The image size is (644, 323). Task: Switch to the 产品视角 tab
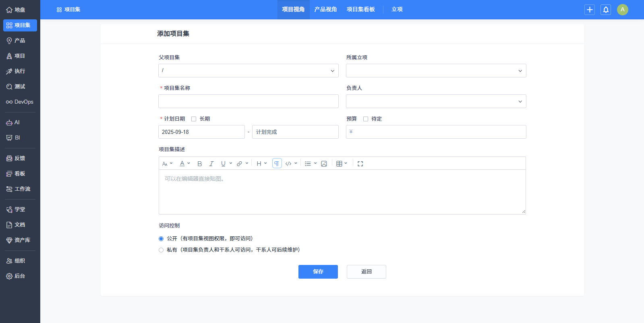[x=325, y=10]
